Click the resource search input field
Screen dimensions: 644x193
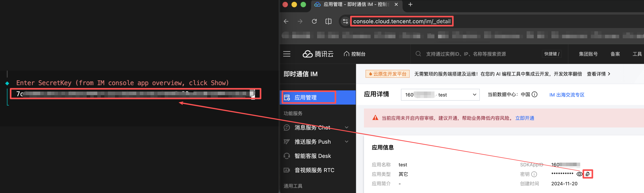pos(466,54)
